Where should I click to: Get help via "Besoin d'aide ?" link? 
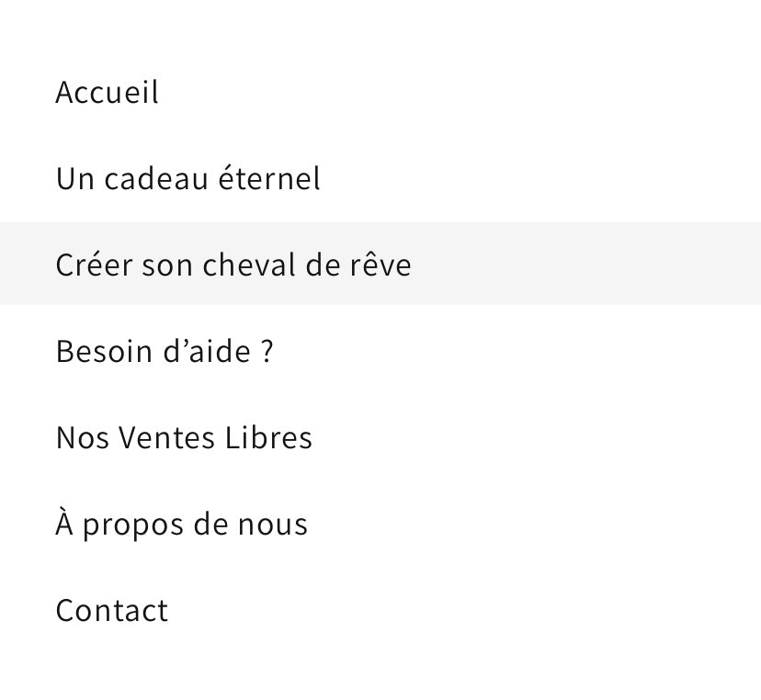tap(165, 351)
